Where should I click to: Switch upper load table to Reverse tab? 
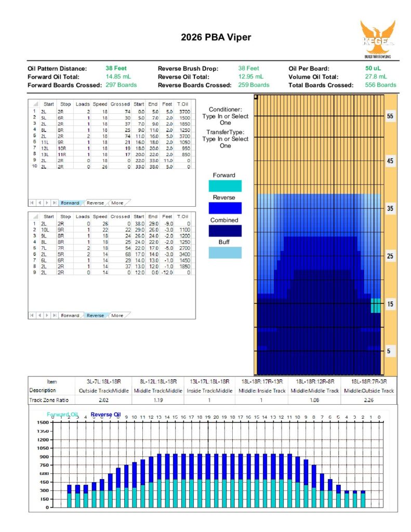point(95,203)
